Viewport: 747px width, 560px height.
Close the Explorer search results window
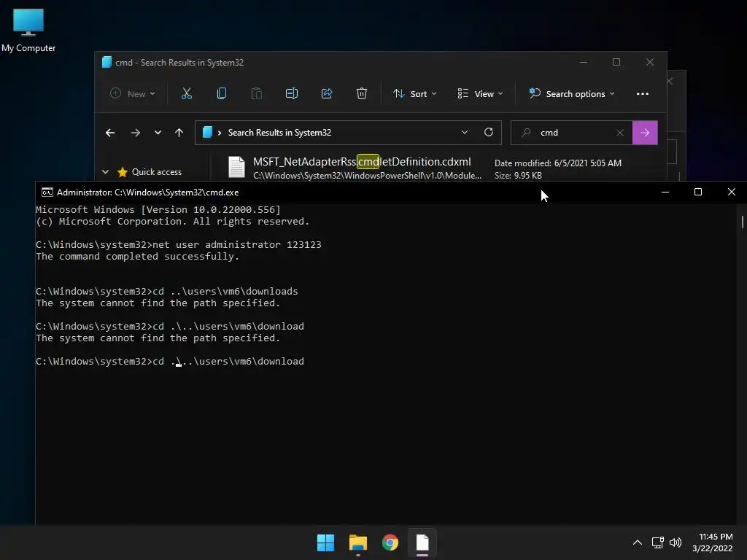[650, 63]
